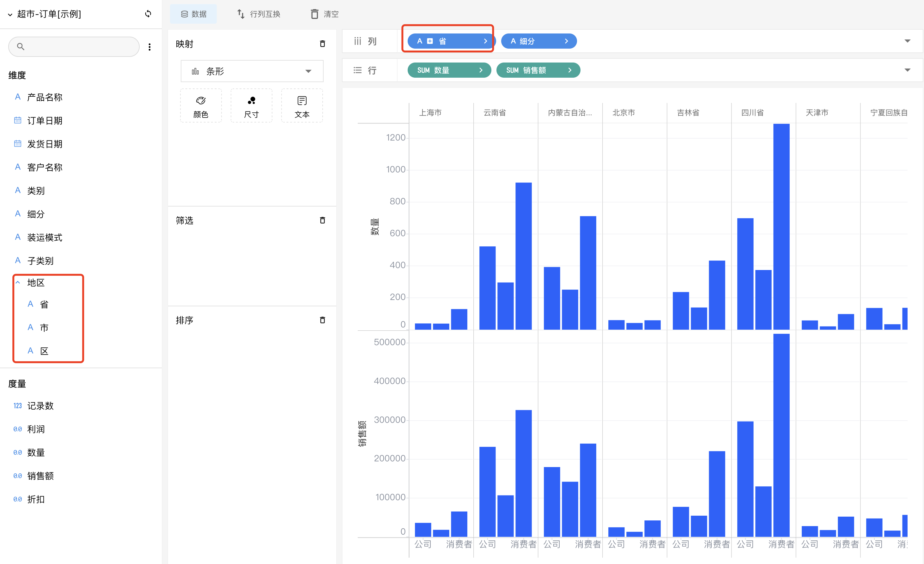
Task: Select the 类别 dimension field
Action: click(x=36, y=191)
